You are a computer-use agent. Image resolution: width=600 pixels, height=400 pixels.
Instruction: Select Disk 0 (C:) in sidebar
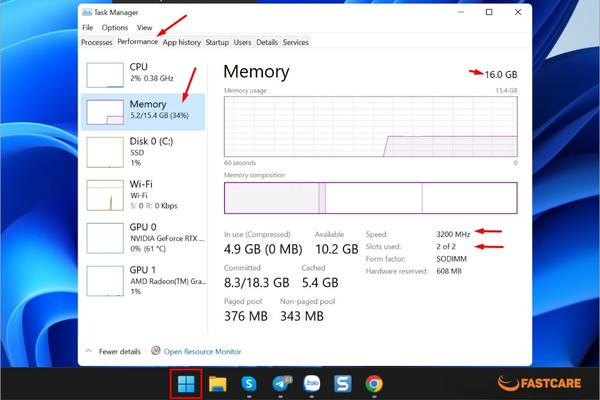point(143,152)
